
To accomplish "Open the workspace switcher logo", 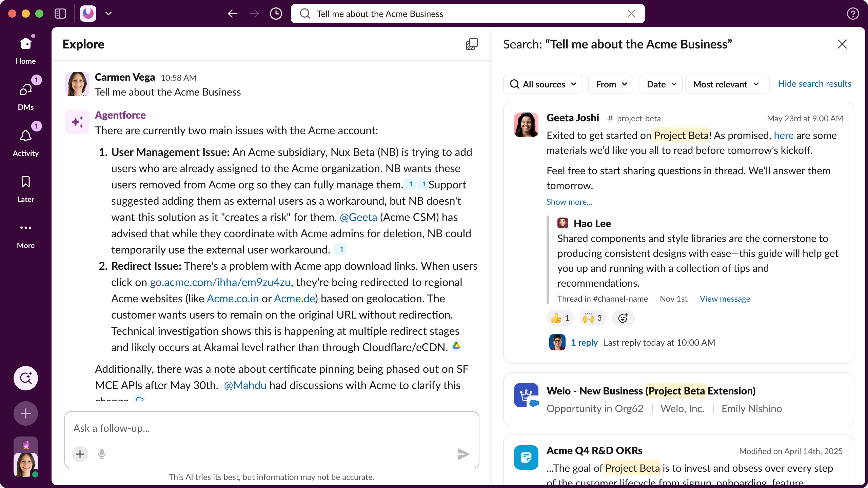I will [88, 14].
